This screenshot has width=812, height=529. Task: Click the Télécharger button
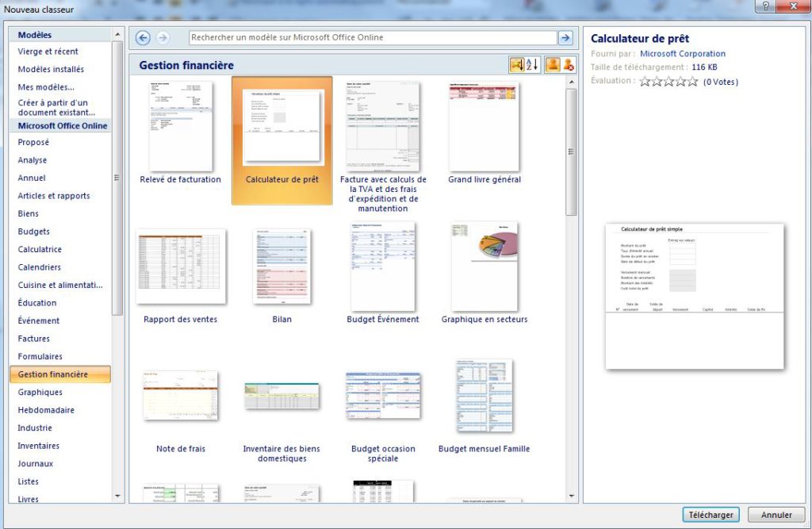710,515
